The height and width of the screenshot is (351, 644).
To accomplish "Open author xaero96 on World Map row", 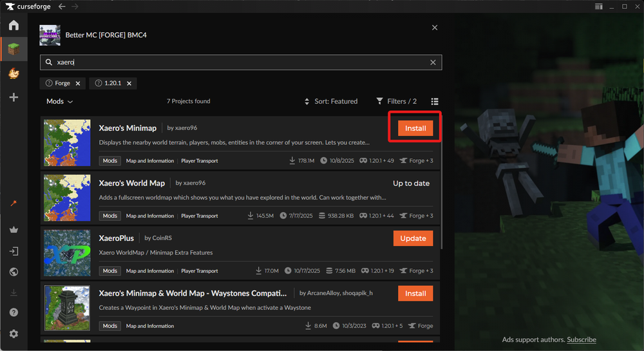I will point(191,183).
